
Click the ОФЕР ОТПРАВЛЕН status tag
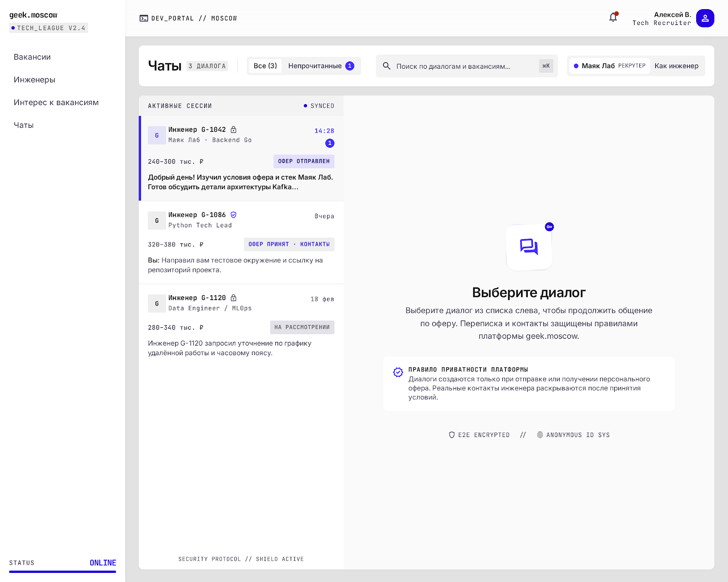point(304,161)
